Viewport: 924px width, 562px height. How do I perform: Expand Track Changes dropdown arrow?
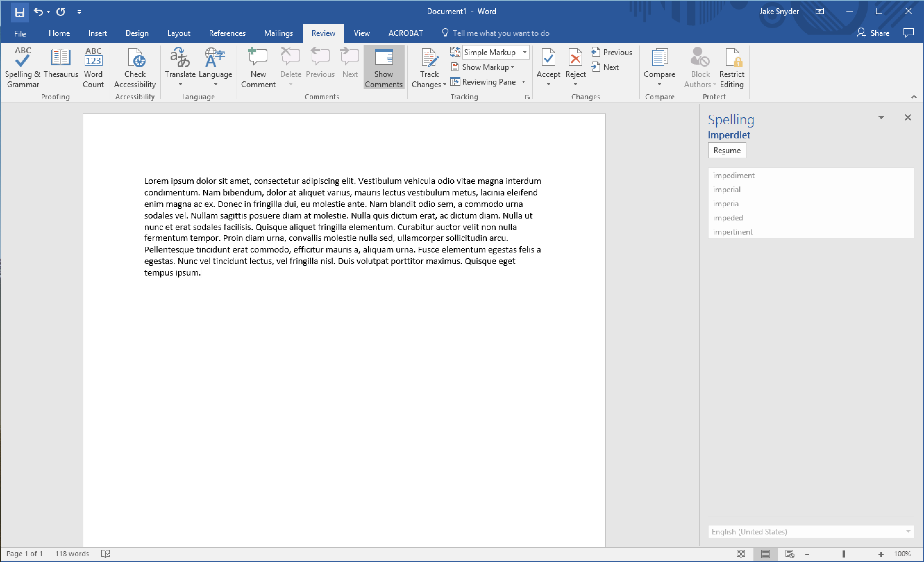pyautogui.click(x=444, y=85)
